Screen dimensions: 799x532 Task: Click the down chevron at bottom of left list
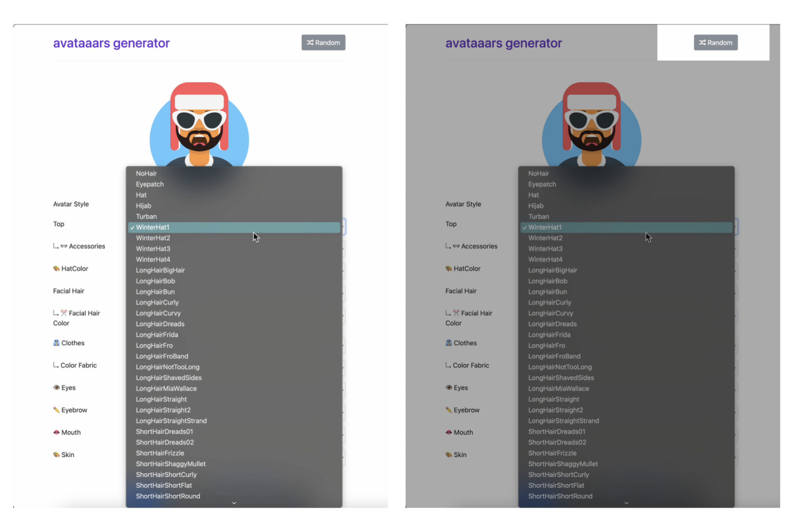[234, 503]
